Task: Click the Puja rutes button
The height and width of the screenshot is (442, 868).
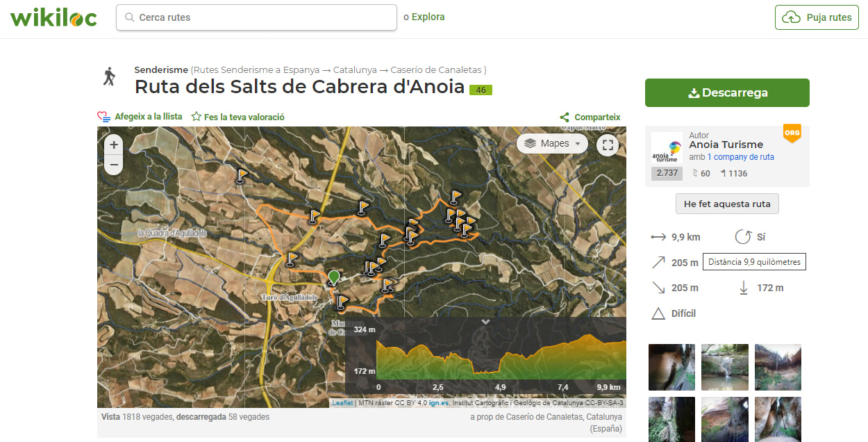Action: click(x=816, y=17)
